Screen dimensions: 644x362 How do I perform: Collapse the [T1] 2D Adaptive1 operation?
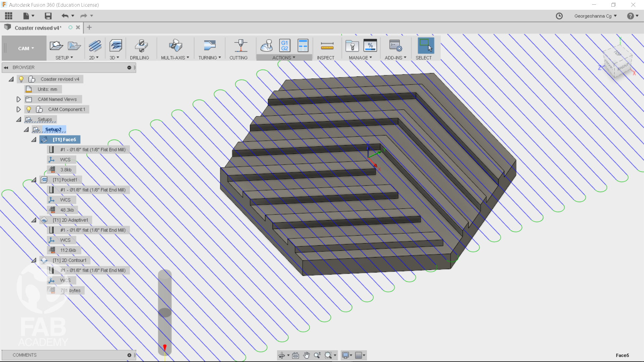(x=34, y=220)
